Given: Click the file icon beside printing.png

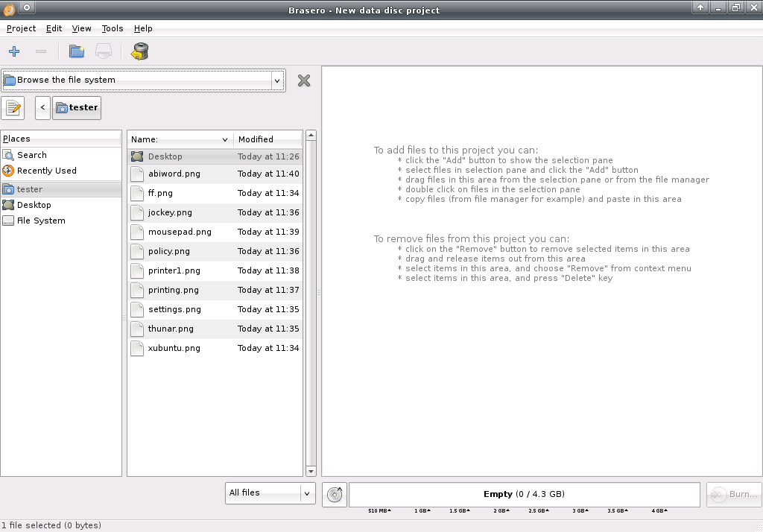Looking at the screenshot, I should tap(137, 291).
